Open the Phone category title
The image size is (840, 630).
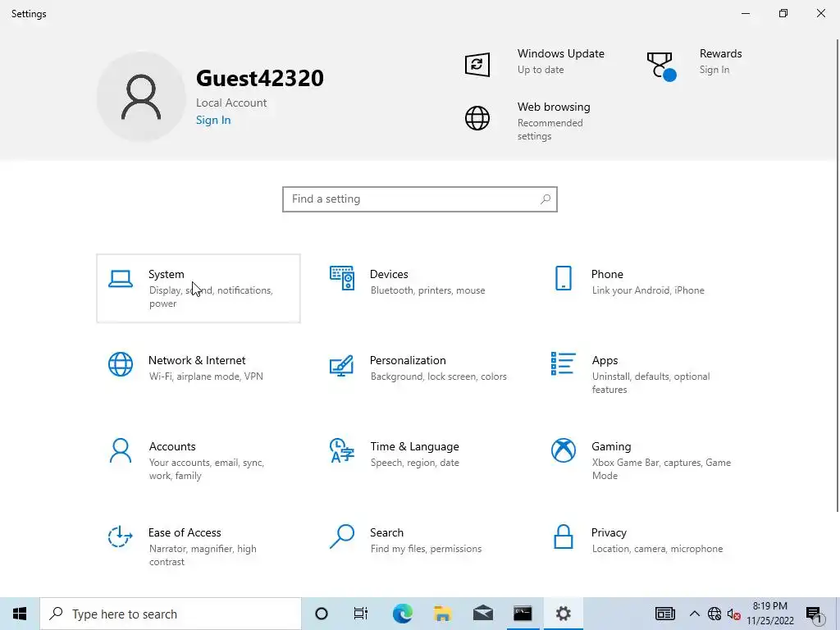pyautogui.click(x=607, y=274)
